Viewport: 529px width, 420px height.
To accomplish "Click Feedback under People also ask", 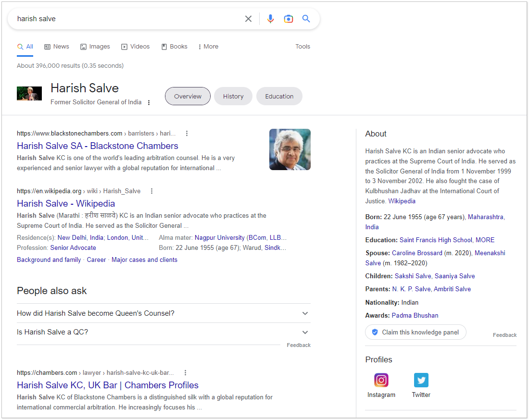I will click(x=299, y=345).
